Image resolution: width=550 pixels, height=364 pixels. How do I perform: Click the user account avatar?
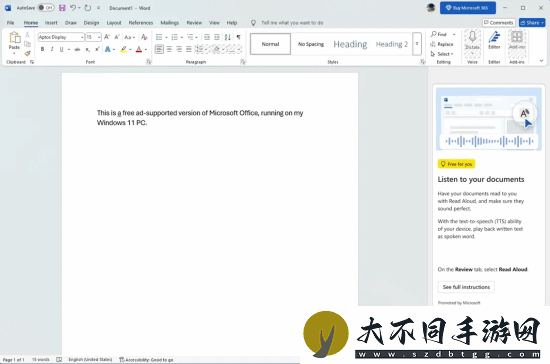pos(431,8)
